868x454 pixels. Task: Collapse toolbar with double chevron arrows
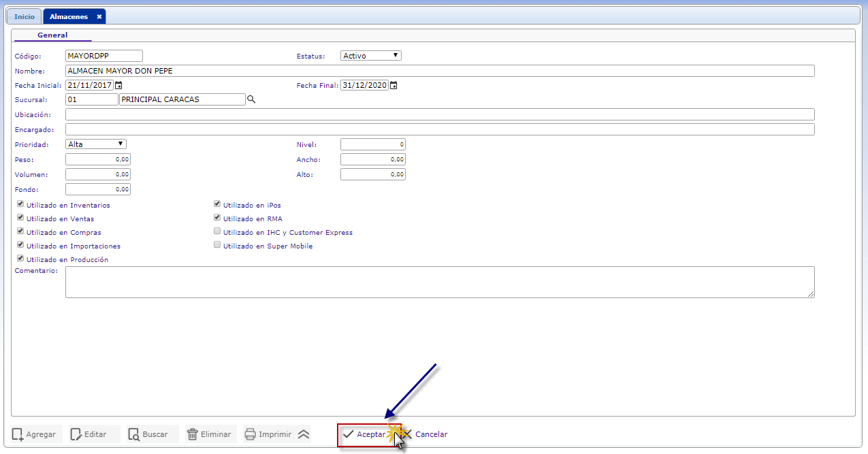click(304, 434)
